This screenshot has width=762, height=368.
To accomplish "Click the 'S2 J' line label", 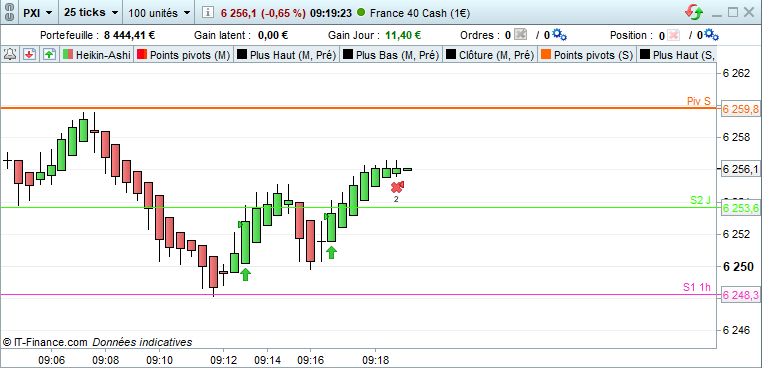I will point(700,200).
